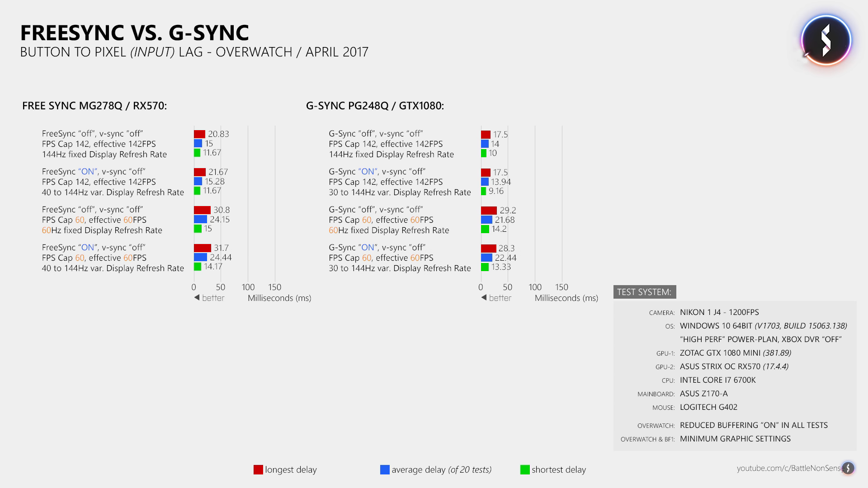Screen dimensions: 868x488
Task: Click the small channel logo beside the YouTube URL
Action: point(848,468)
